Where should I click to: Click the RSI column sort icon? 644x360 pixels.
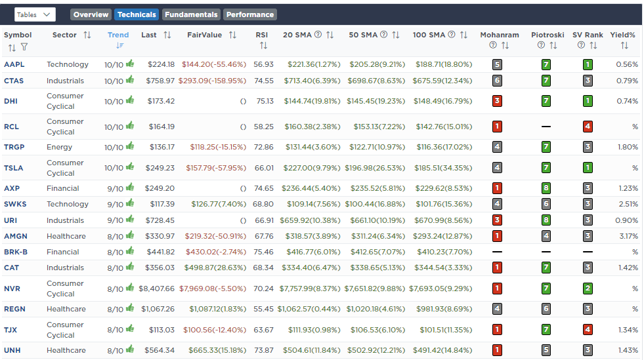[x=263, y=46]
